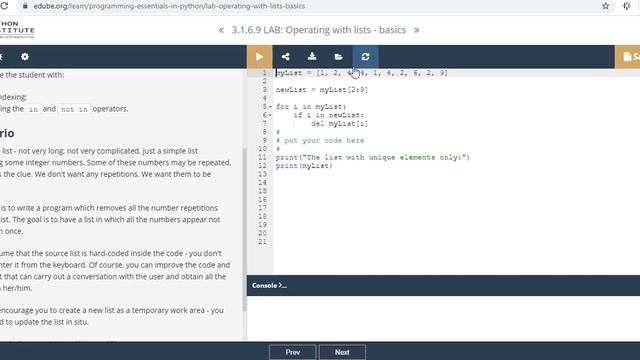640x360 pixels.
Task: Click the browser extensions icon
Action: point(627,6)
